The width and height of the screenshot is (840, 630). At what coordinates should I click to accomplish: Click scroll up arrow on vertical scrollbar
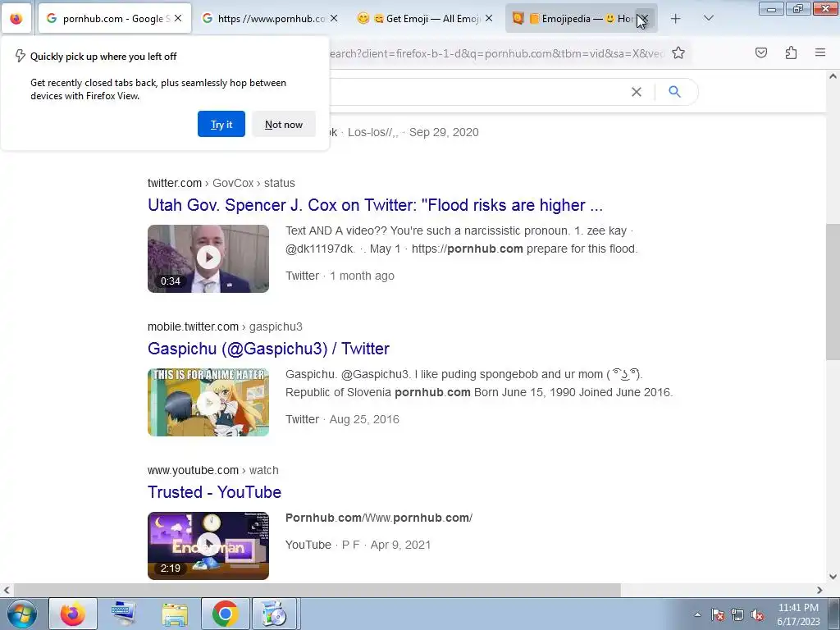(833, 76)
